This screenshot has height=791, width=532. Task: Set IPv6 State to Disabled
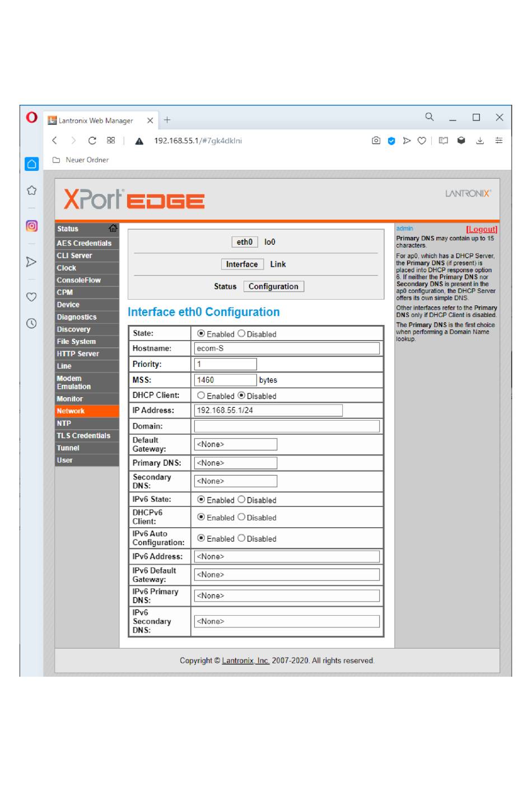[241, 499]
